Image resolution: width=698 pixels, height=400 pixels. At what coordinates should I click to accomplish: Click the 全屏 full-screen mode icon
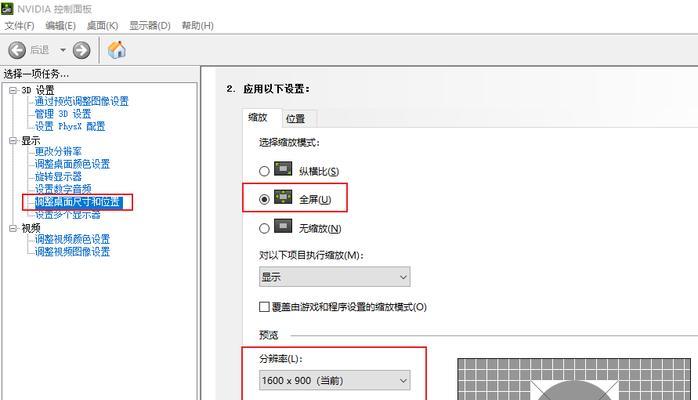pyautogui.click(x=283, y=197)
